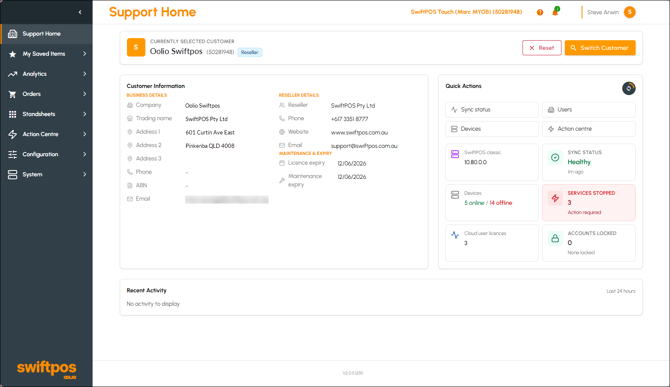Click the support@swiftpos.com.au email text

pyautogui.click(x=364, y=146)
